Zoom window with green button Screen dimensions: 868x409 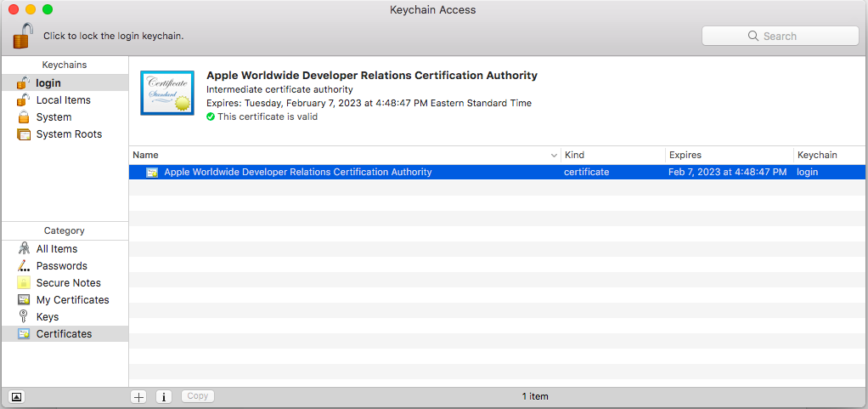pos(48,9)
